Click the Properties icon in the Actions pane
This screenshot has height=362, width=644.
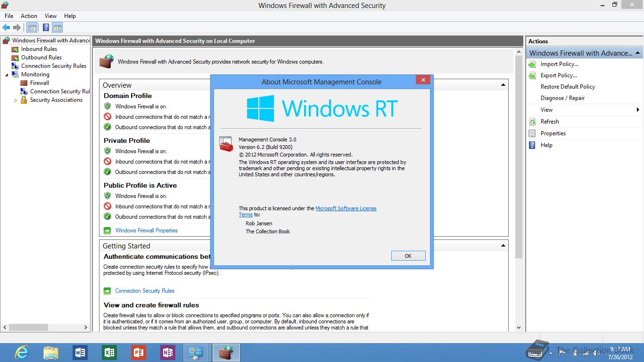[x=532, y=133]
